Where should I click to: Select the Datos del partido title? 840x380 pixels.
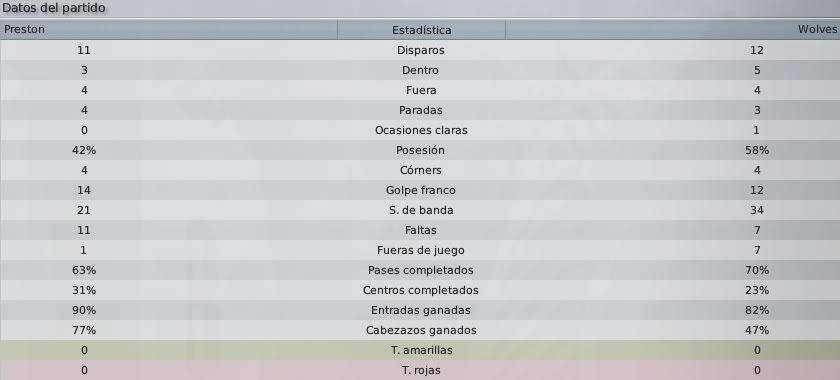[x=54, y=8]
